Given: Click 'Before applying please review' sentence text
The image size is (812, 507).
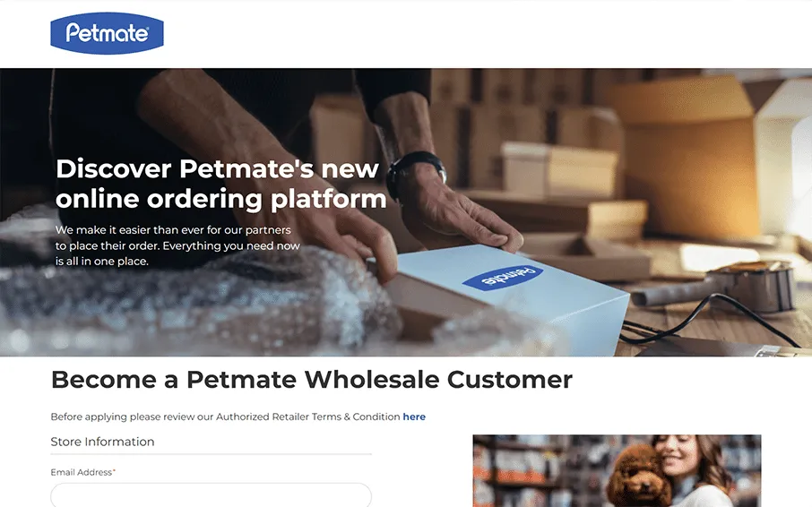Looking at the screenshot, I should click(225, 417).
